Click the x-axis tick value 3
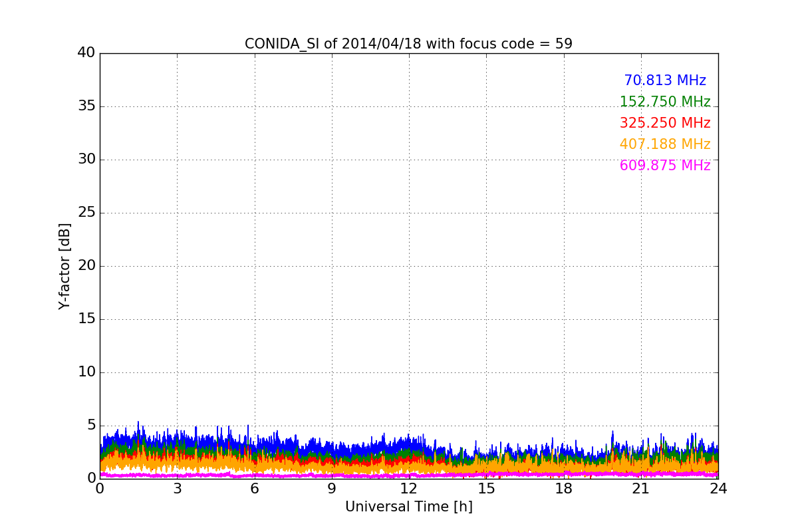This screenshot has height=532, width=798. coord(177,489)
